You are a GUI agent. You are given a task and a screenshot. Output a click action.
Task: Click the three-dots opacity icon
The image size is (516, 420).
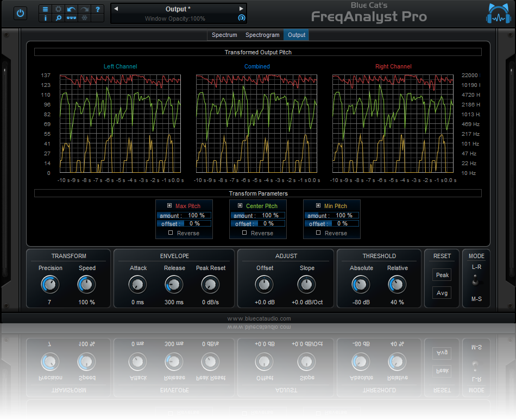click(71, 18)
